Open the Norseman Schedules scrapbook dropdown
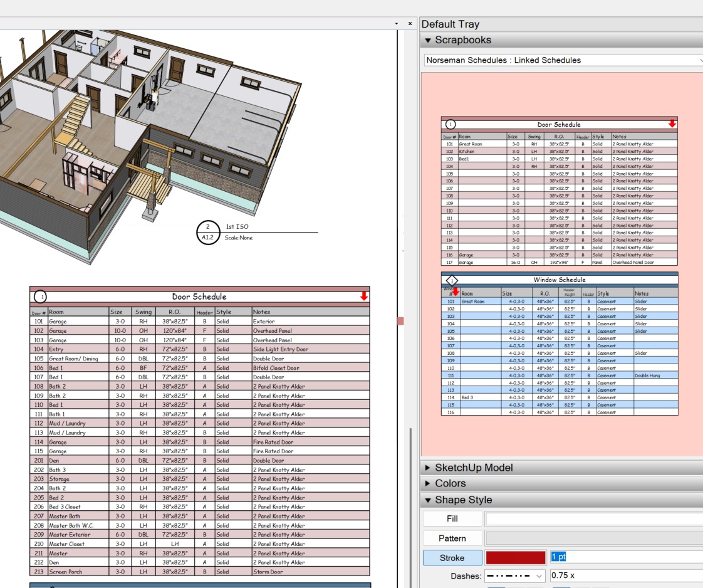Image resolution: width=703 pixels, height=588 pixels. click(563, 60)
